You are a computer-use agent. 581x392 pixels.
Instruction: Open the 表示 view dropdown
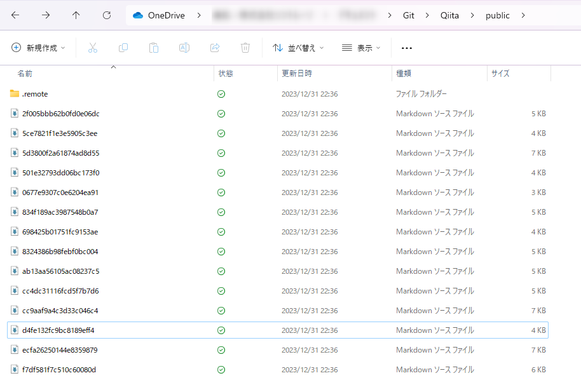click(361, 48)
